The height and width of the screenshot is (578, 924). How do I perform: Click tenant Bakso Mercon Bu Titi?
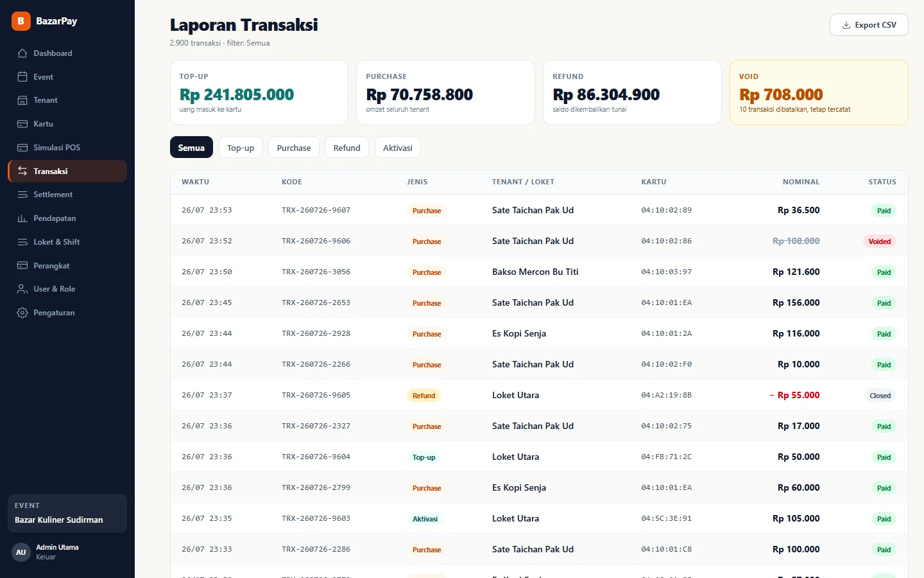[535, 272]
